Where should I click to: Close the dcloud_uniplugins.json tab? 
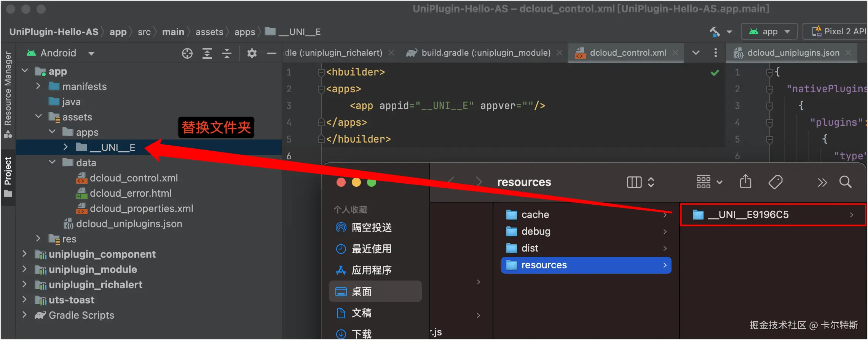click(848, 53)
